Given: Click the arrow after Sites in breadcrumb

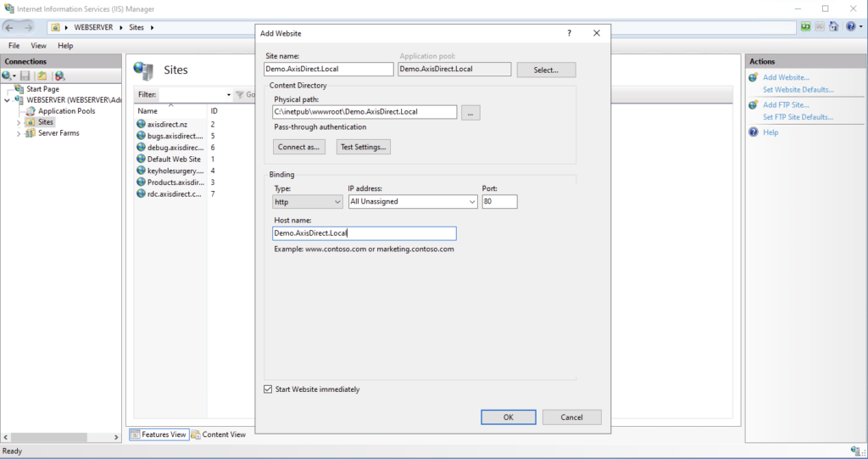Looking at the screenshot, I should [153, 27].
